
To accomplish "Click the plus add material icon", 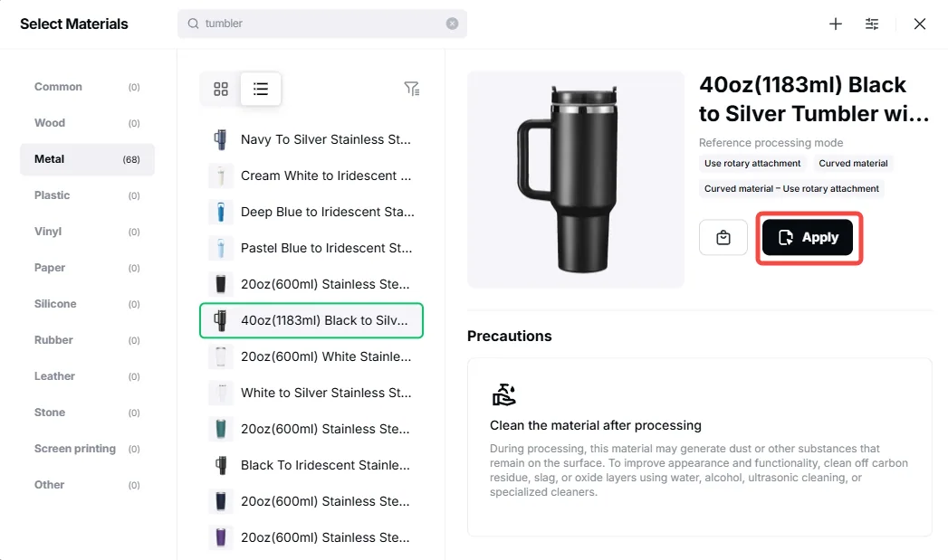I will [836, 24].
